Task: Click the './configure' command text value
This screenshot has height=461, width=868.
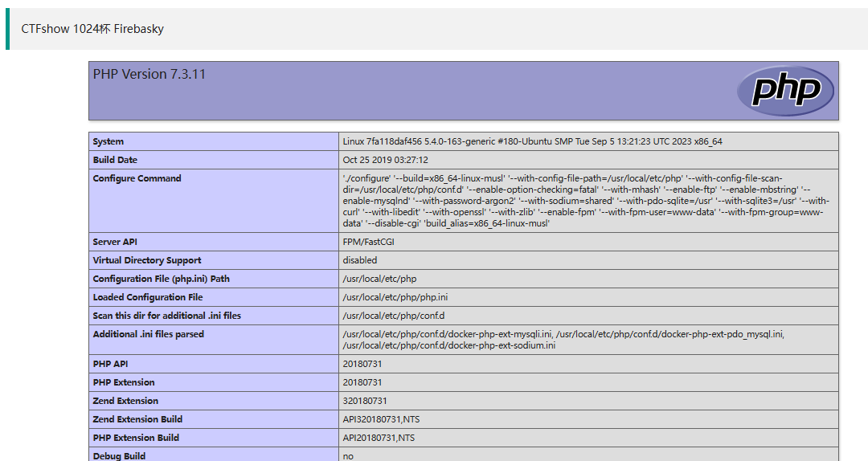Action: point(585,201)
